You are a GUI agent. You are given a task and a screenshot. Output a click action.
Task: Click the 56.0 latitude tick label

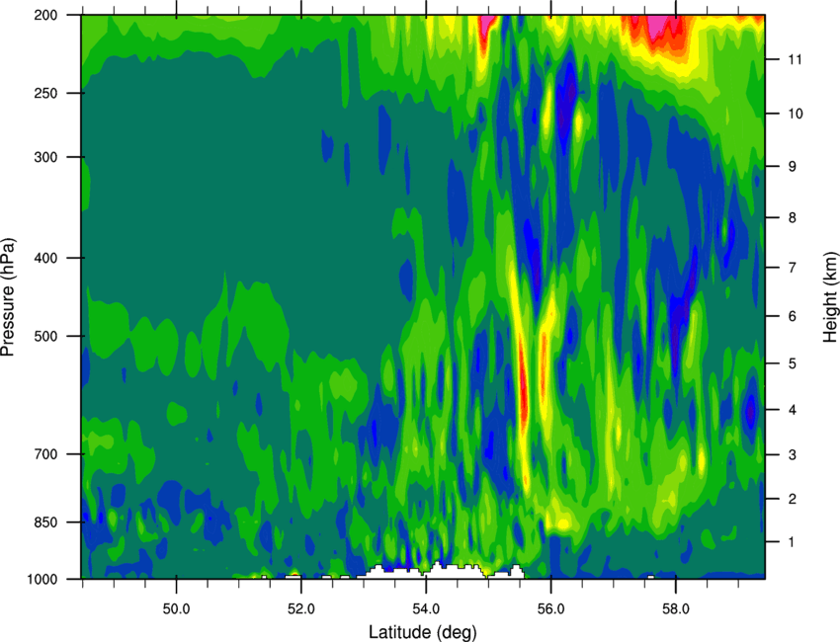click(550, 609)
